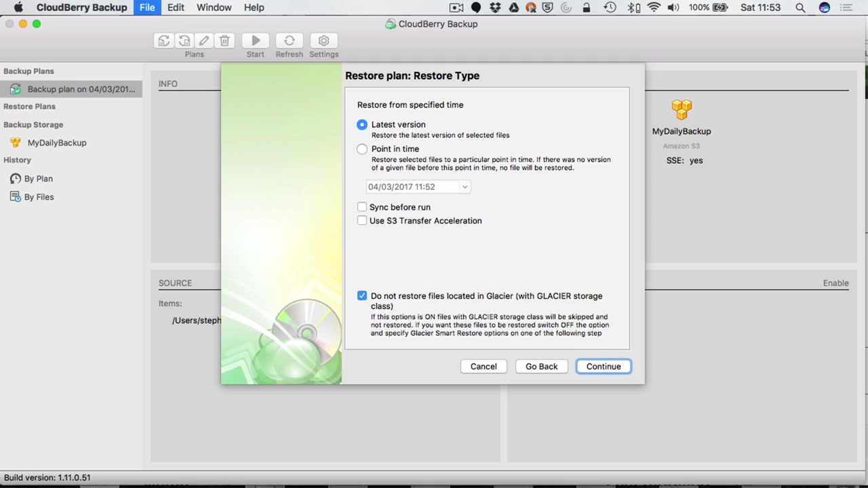The height and width of the screenshot is (488, 868).
Task: Open the Help menu
Action: click(254, 7)
